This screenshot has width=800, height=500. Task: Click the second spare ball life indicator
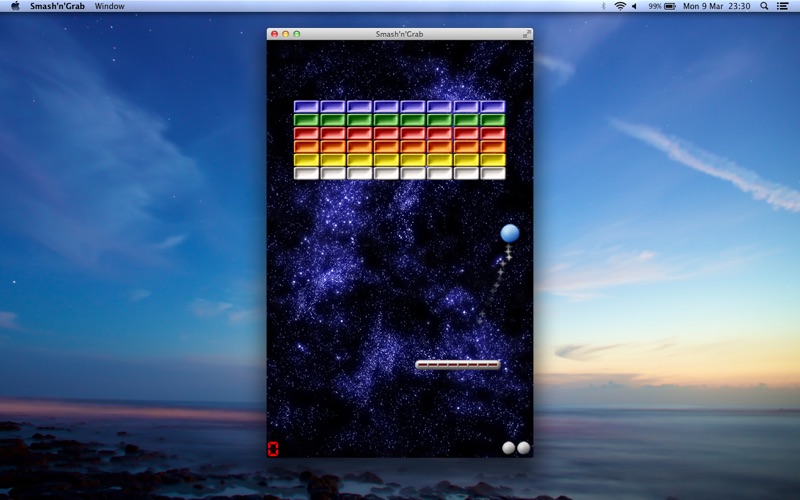524,448
